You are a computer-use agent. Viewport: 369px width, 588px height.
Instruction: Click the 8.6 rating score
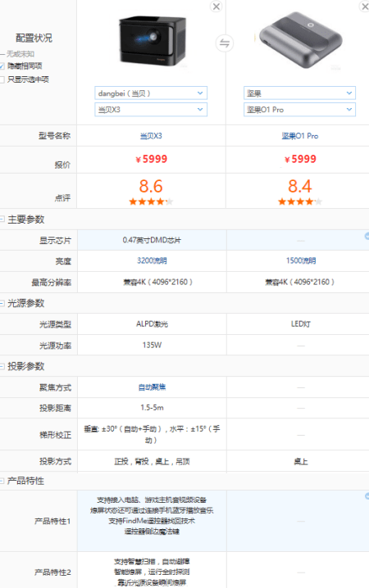click(151, 186)
